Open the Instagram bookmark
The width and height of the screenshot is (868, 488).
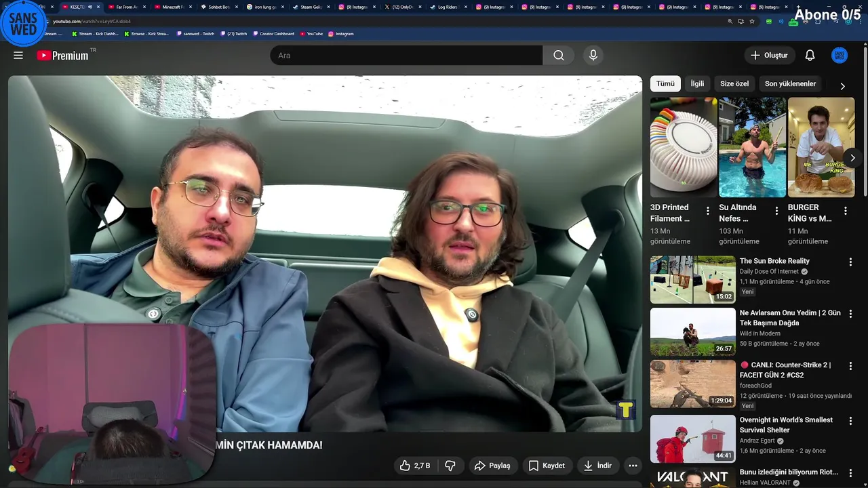341,34
